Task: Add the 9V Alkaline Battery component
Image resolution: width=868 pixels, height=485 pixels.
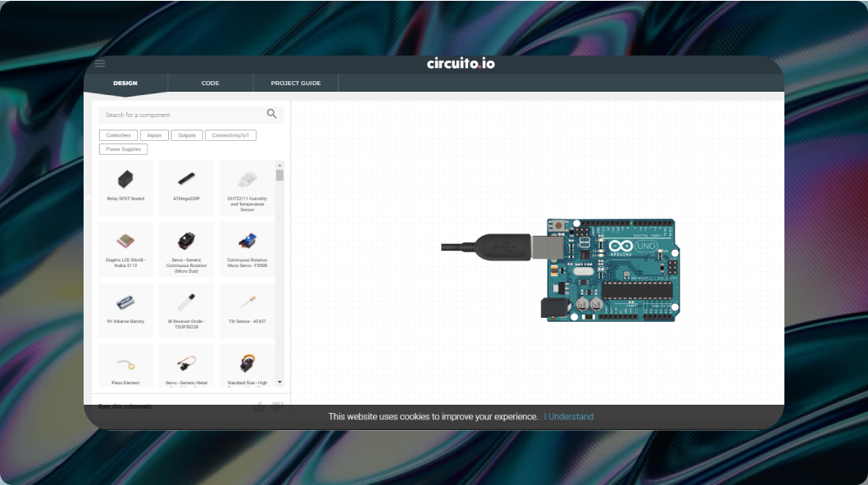Action: (125, 310)
